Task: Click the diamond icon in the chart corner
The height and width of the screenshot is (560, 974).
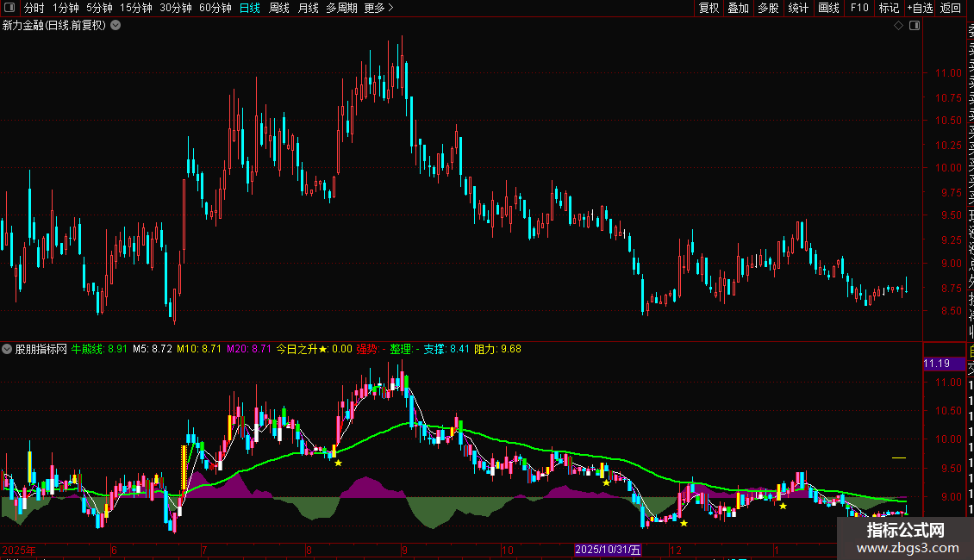Action: point(898,26)
